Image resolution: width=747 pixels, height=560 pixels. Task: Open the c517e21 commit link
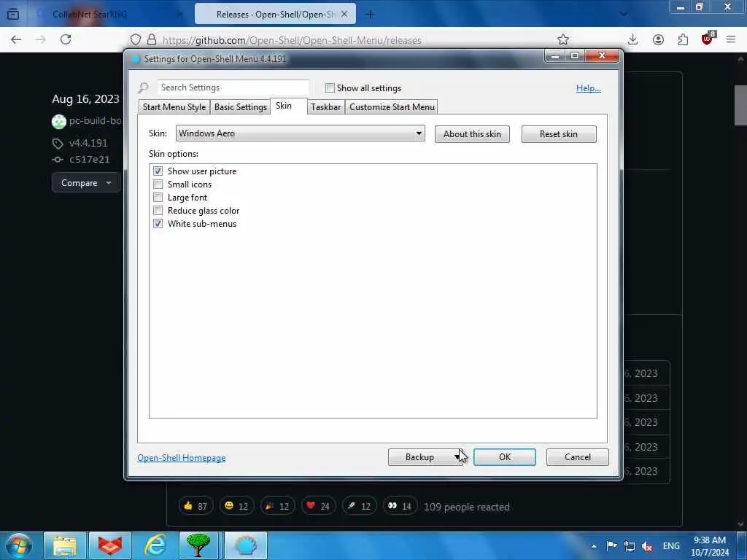90,160
